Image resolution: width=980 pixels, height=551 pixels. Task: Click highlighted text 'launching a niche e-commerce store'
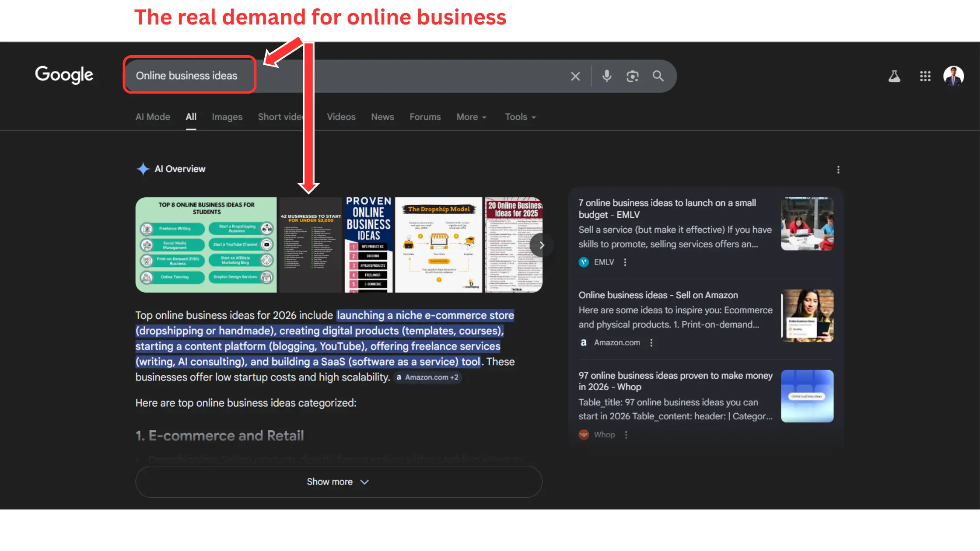click(425, 315)
